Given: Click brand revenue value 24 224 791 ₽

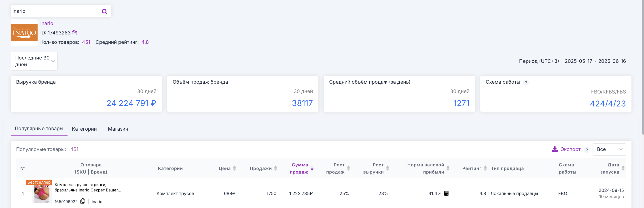Looking at the screenshot, I should (x=131, y=103).
